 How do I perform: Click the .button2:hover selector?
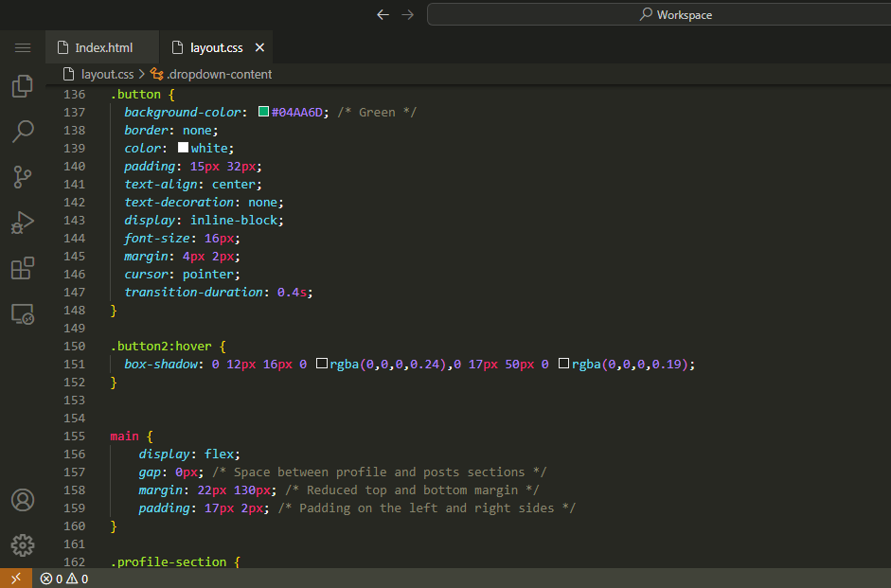coord(161,346)
